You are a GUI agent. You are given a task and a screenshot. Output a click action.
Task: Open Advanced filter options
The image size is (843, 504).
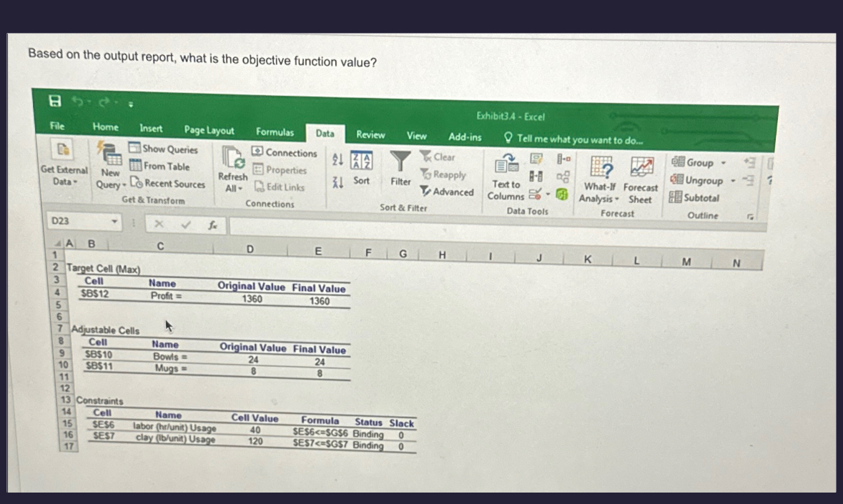pyautogui.click(x=448, y=192)
